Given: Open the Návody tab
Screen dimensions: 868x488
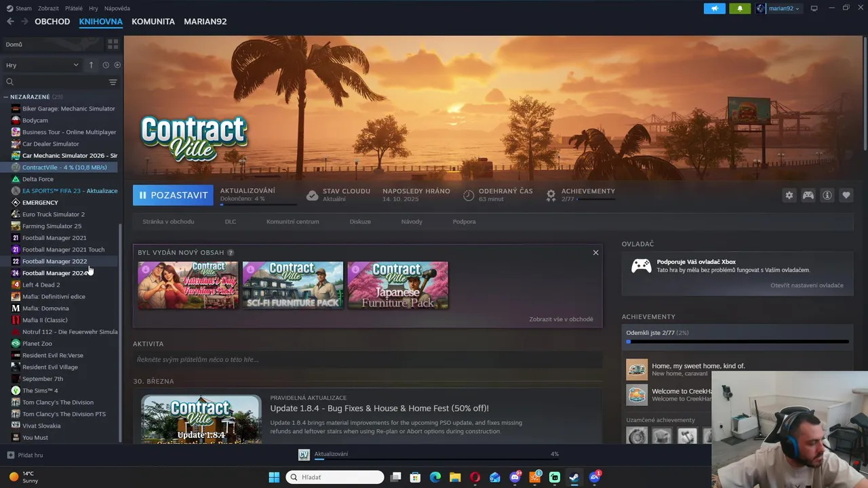Looking at the screenshot, I should point(412,222).
